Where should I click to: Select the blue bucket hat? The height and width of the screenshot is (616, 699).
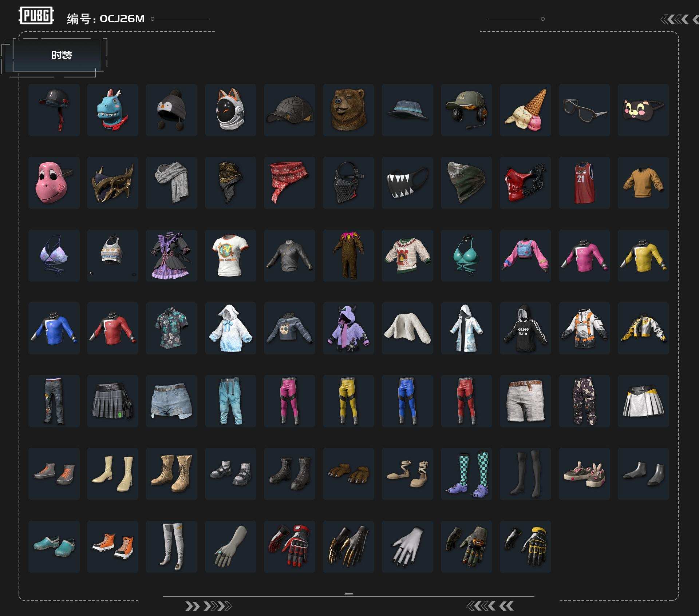[407, 110]
